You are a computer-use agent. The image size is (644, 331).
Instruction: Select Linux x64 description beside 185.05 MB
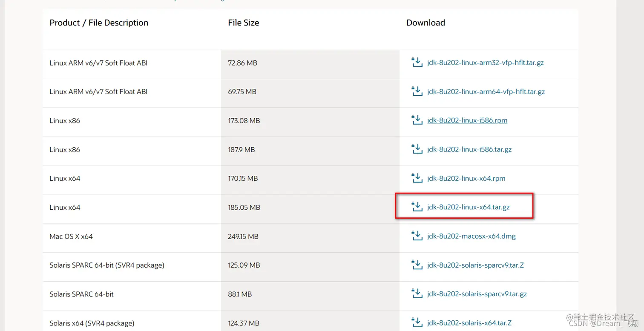[65, 208]
